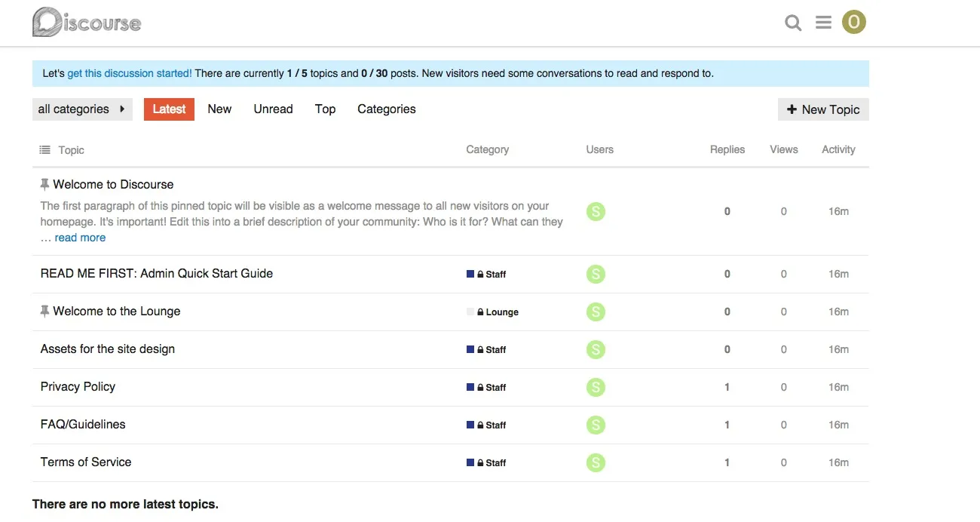Viewport: 980px width, 522px height.
Task: Sort topics by Replies column header
Action: (727, 150)
